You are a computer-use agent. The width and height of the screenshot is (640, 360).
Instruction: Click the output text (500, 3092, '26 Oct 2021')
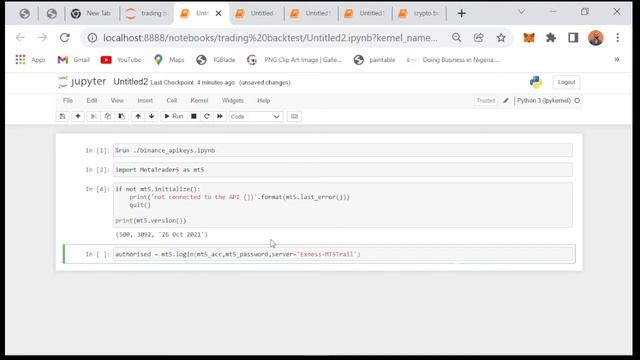(162, 235)
